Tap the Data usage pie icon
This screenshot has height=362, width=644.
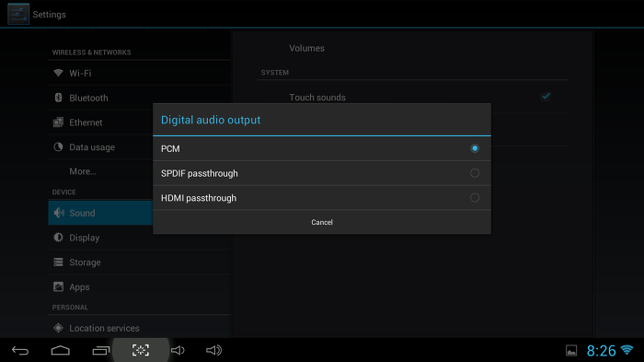coord(58,146)
